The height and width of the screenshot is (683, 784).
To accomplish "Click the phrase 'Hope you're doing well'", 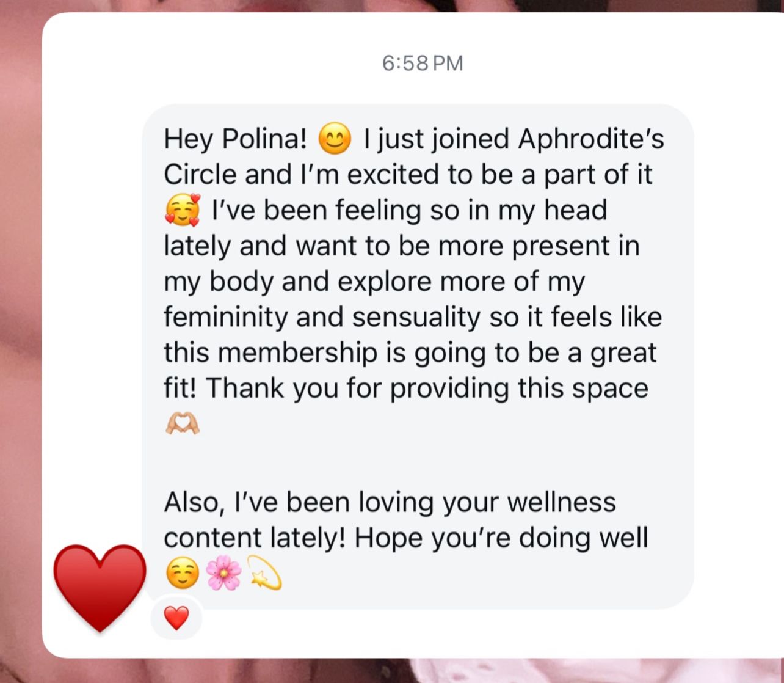I will coord(501,538).
